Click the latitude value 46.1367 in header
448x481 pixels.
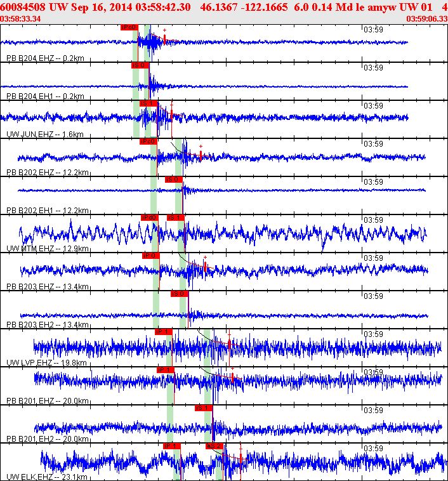[218, 7]
